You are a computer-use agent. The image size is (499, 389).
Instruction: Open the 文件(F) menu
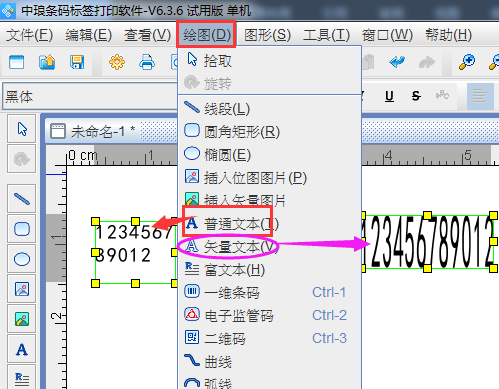[x=29, y=35]
